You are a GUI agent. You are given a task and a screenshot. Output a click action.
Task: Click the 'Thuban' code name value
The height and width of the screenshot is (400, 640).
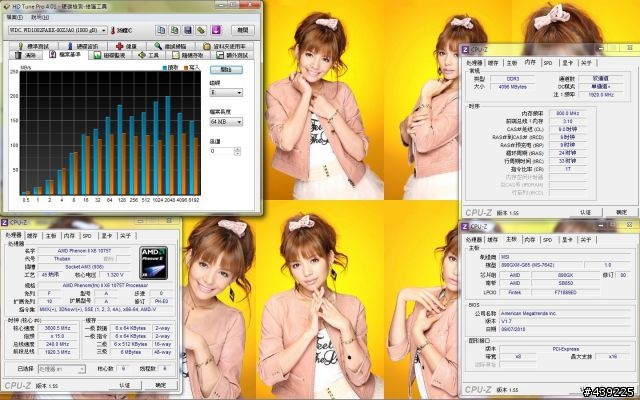coord(62,259)
